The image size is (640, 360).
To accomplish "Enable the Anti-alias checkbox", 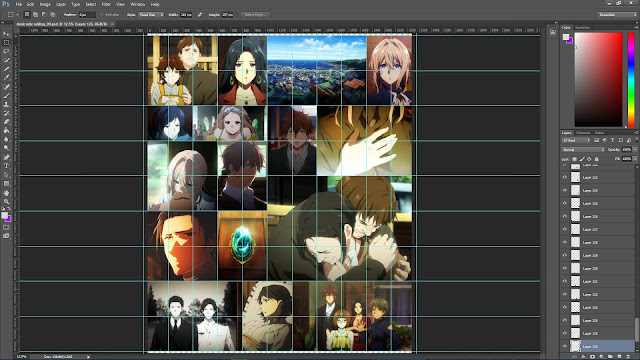I will [102, 15].
